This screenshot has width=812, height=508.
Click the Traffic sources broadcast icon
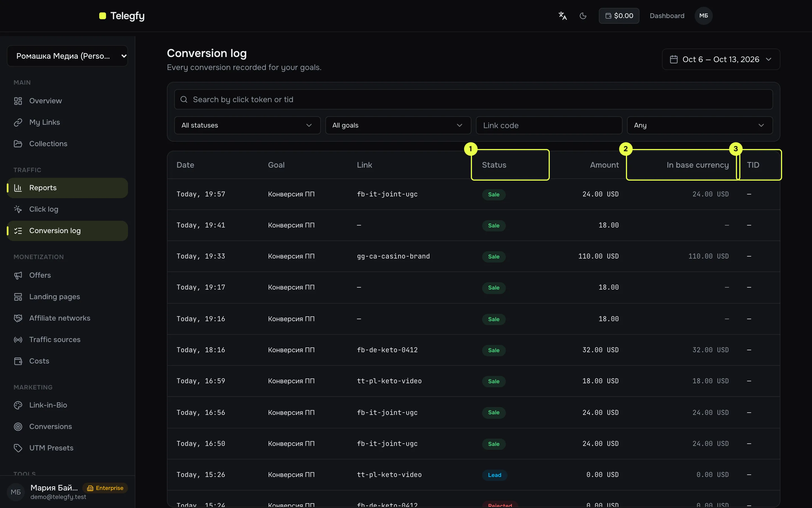[x=18, y=340]
